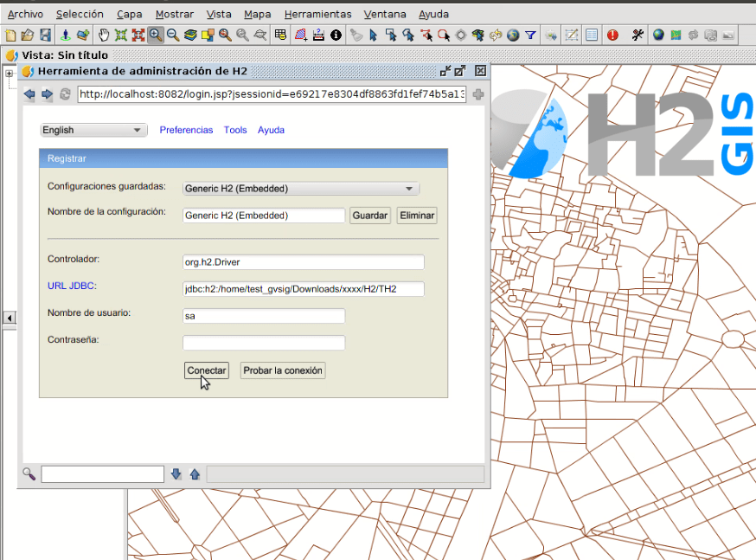Open the Information tool icon
This screenshot has width=756, height=560.
point(336,35)
